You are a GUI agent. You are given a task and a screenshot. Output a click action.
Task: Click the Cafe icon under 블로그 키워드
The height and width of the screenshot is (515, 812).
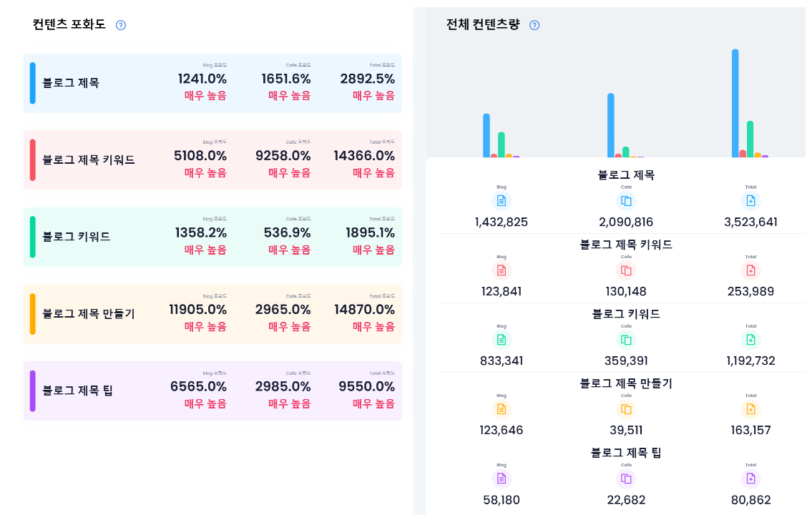click(x=626, y=340)
